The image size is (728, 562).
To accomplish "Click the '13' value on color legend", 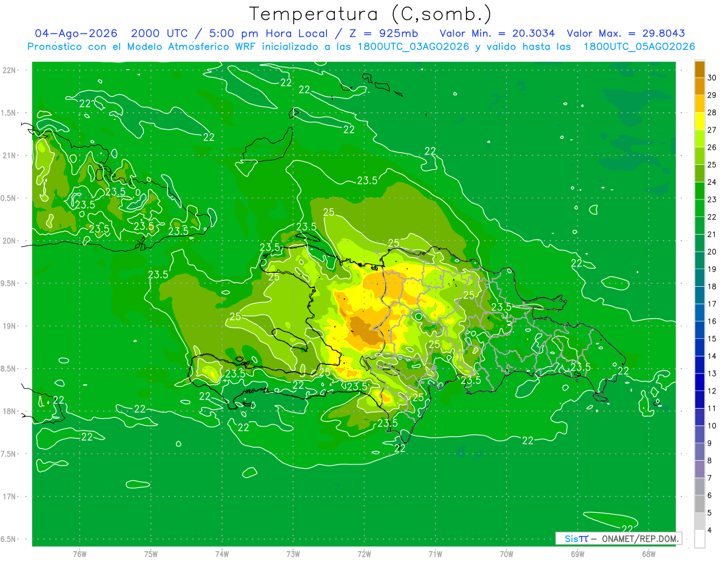I will coord(712,373).
